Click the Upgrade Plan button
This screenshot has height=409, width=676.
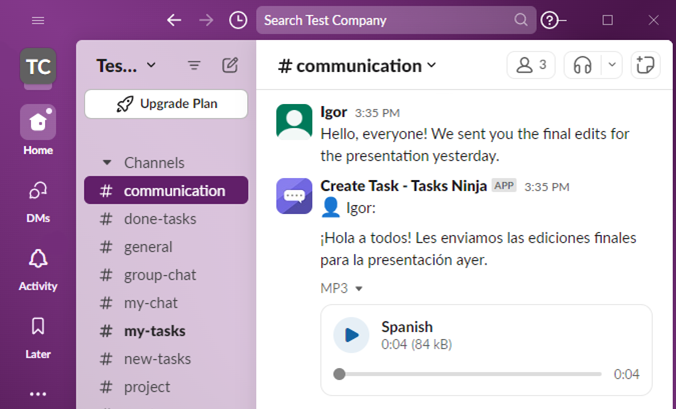point(166,104)
